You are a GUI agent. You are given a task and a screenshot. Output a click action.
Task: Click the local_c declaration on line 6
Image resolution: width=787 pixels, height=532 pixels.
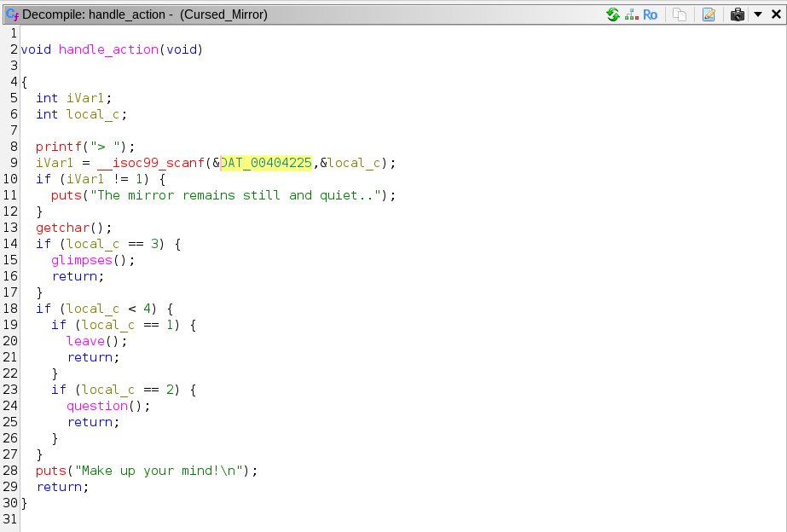[x=93, y=115]
